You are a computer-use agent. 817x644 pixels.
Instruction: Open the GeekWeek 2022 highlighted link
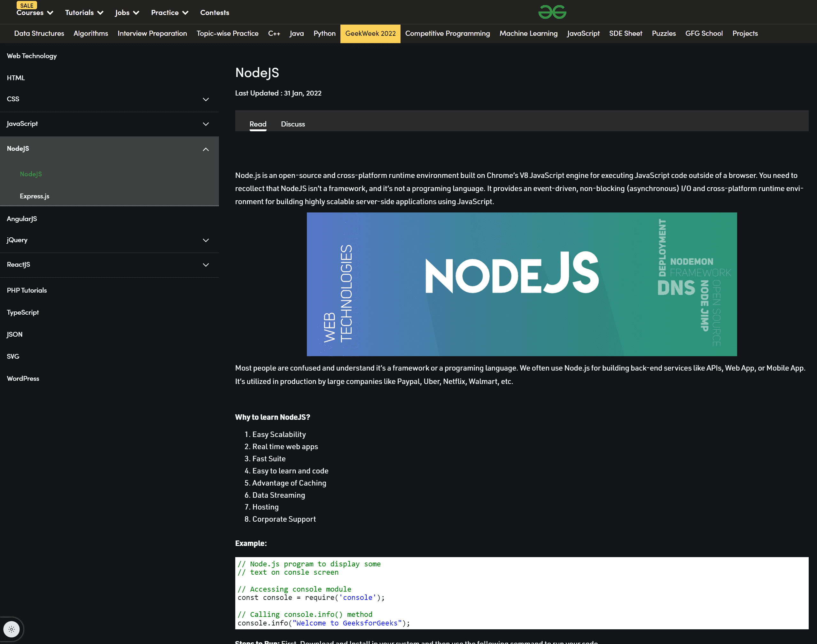(x=370, y=34)
